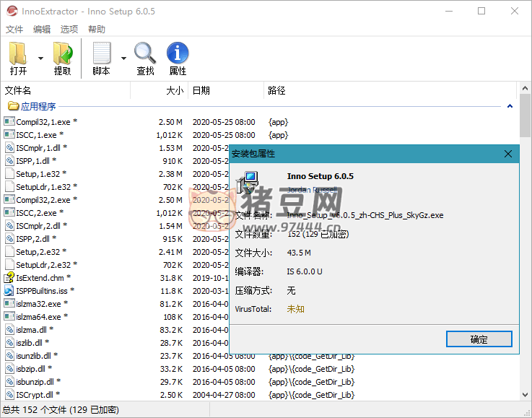
Task: Click the 查找 (Find) magnifier icon
Action: point(145,53)
